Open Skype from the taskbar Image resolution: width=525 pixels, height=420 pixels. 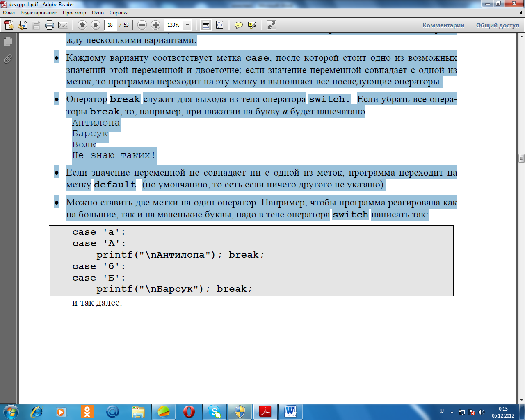(215, 411)
